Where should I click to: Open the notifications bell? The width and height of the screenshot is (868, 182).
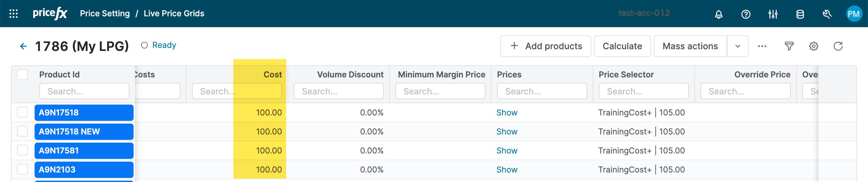pyautogui.click(x=718, y=14)
